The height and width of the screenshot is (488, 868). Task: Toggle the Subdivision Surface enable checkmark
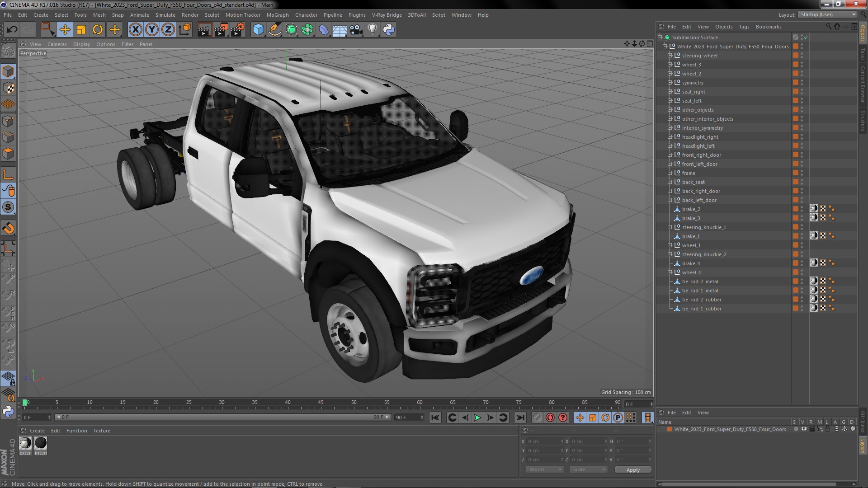click(x=806, y=38)
